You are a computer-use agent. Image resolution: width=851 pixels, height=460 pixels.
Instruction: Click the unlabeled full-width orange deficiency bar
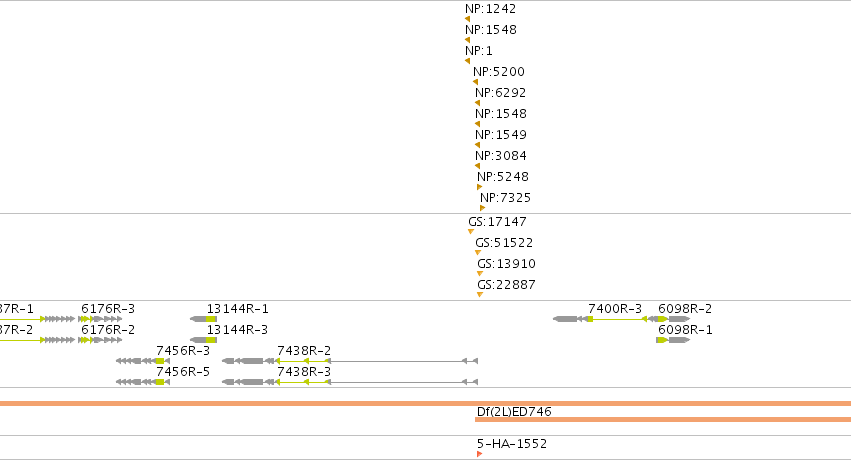click(426, 404)
